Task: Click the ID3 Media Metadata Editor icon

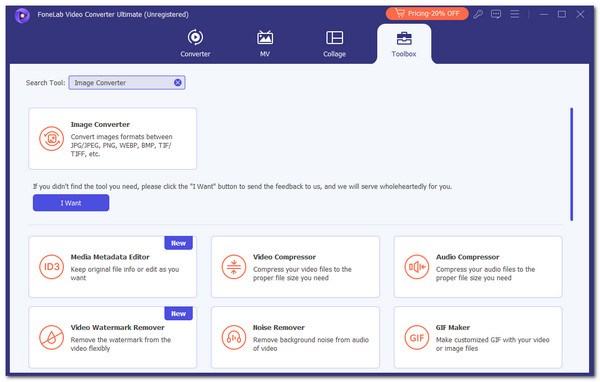Action: [51, 267]
